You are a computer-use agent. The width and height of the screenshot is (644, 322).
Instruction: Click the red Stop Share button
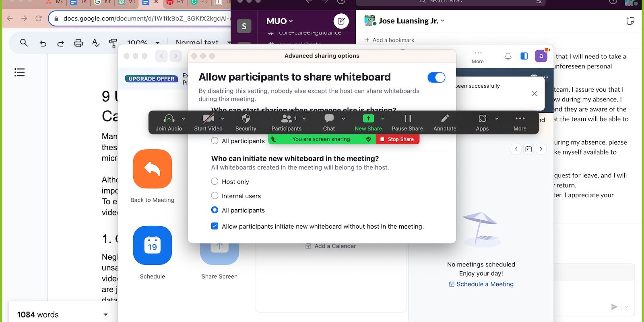tap(397, 139)
